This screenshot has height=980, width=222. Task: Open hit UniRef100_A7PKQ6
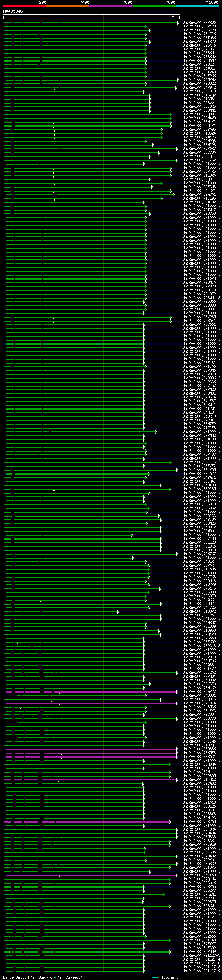(x=199, y=23)
